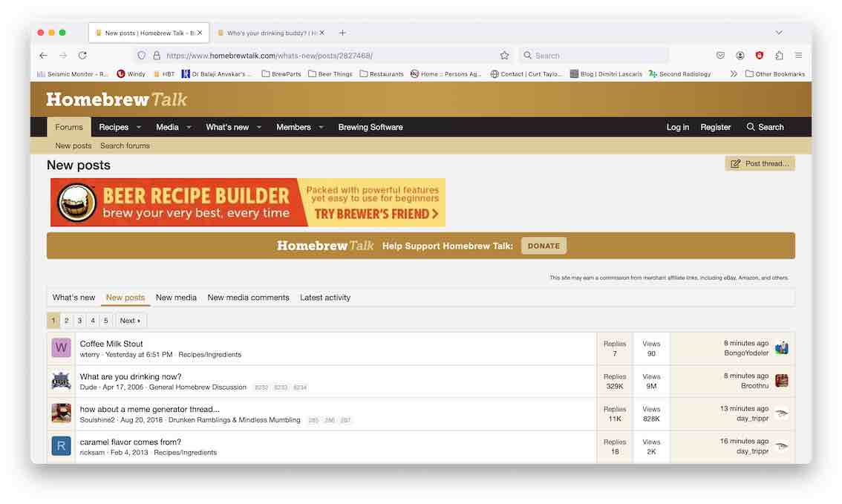
Task: Click the padlock site info icon
Action: tap(156, 55)
